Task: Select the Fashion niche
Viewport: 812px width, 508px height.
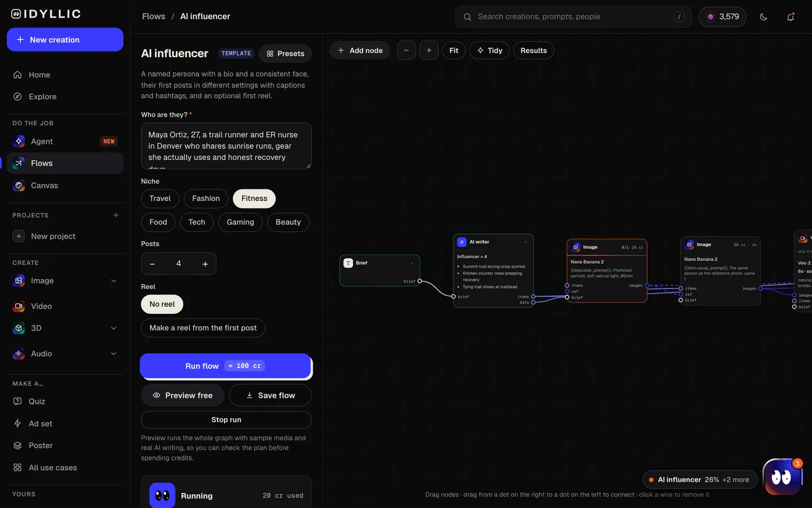Action: [x=206, y=199]
